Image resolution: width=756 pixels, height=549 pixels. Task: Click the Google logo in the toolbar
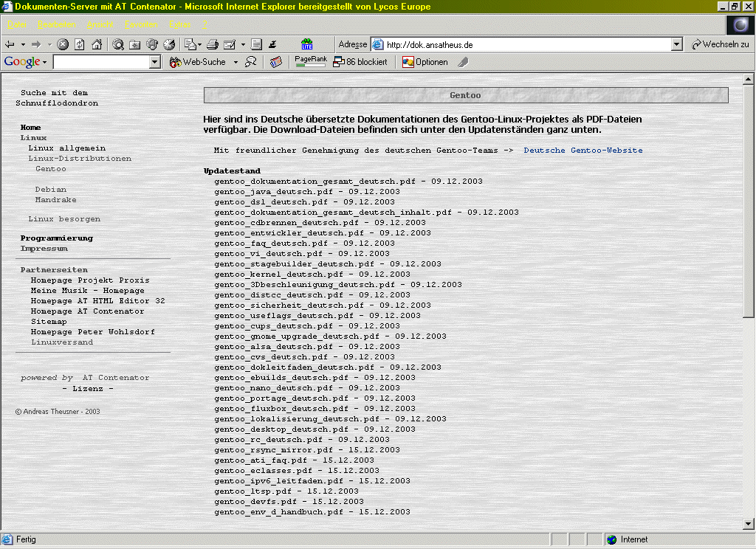[21, 62]
